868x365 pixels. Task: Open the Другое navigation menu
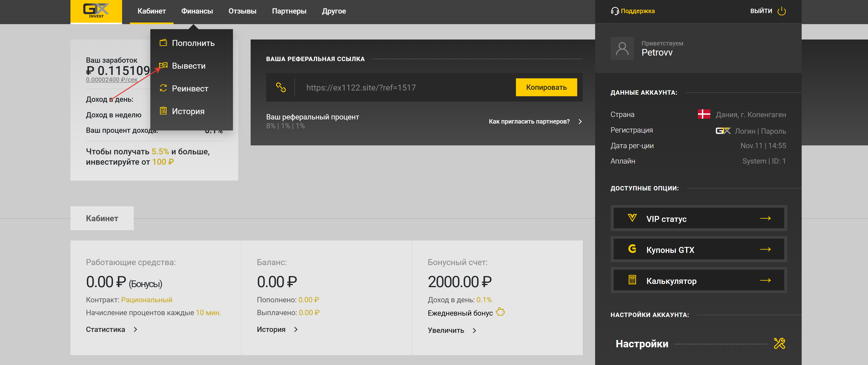pos(334,11)
